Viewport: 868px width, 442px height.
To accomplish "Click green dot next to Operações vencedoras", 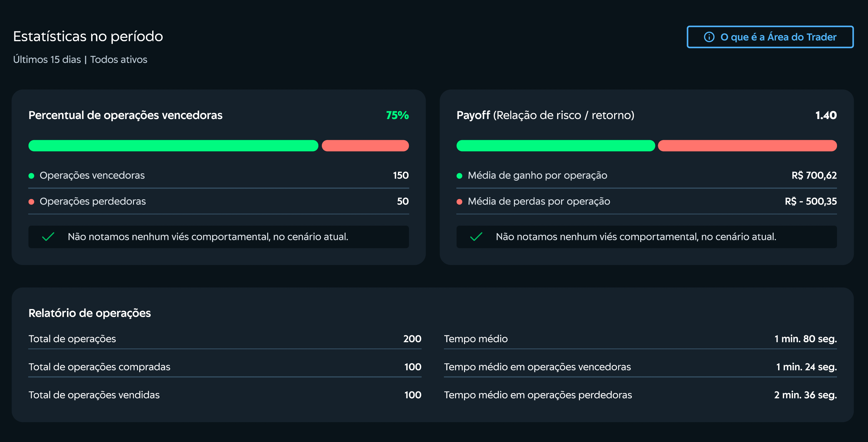I will (x=31, y=175).
